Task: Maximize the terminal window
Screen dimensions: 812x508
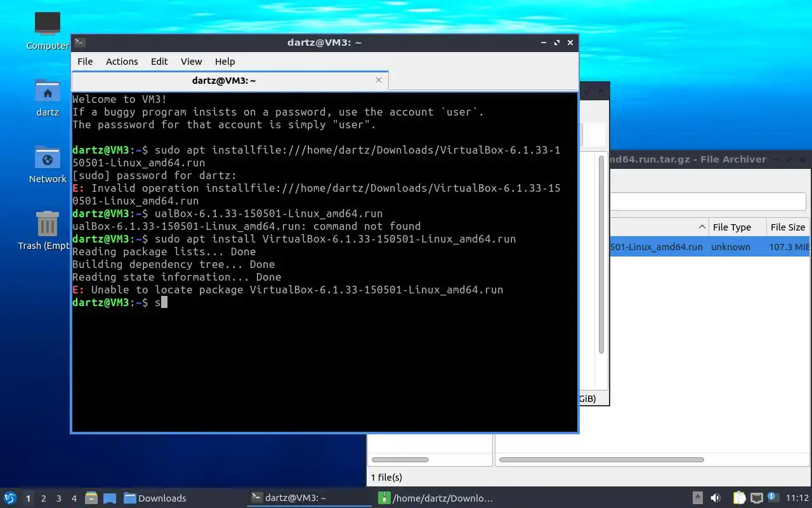Action: pyautogui.click(x=557, y=43)
